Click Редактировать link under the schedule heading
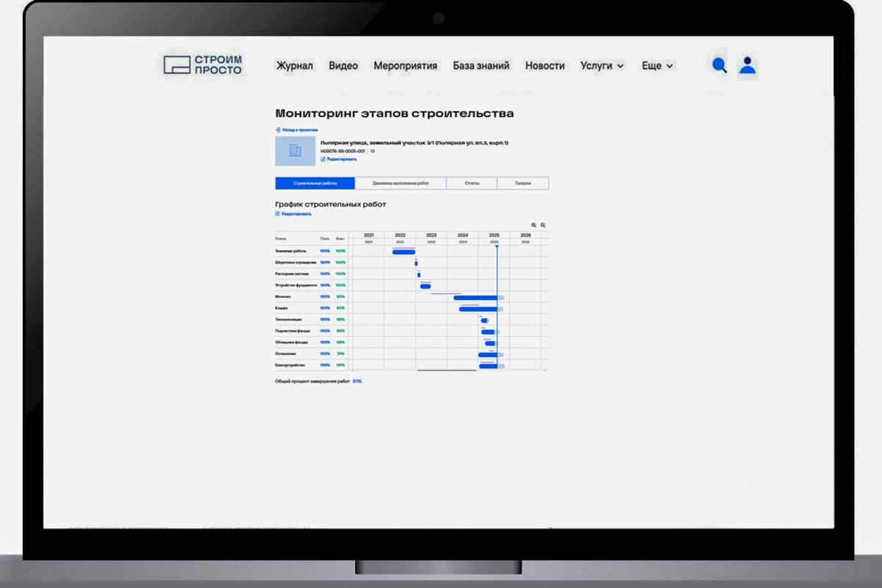The height and width of the screenshot is (588, 882). click(x=296, y=214)
